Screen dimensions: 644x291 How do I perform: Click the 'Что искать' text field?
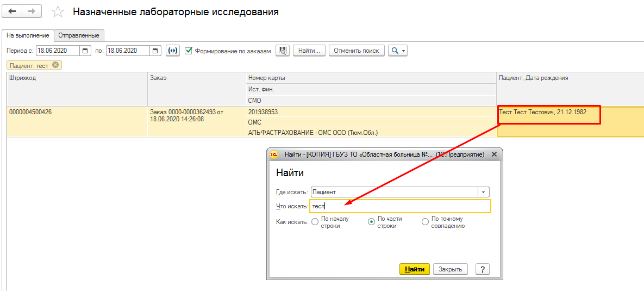(400, 206)
